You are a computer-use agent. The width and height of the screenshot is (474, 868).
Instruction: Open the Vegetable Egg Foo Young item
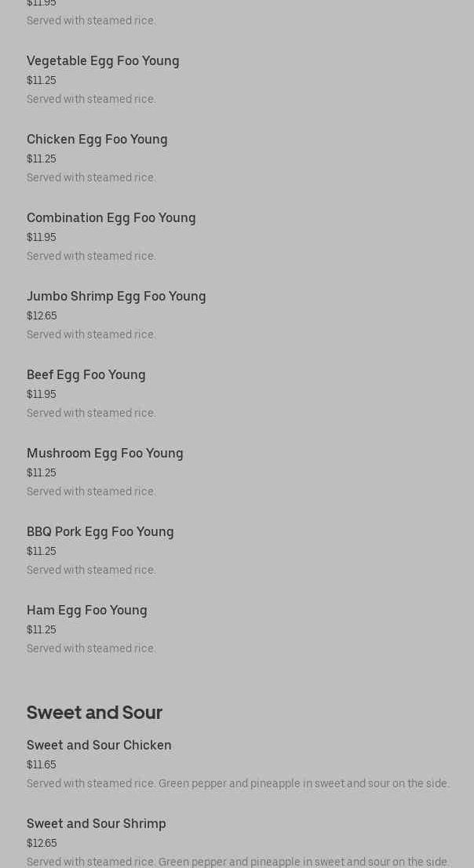point(103,61)
